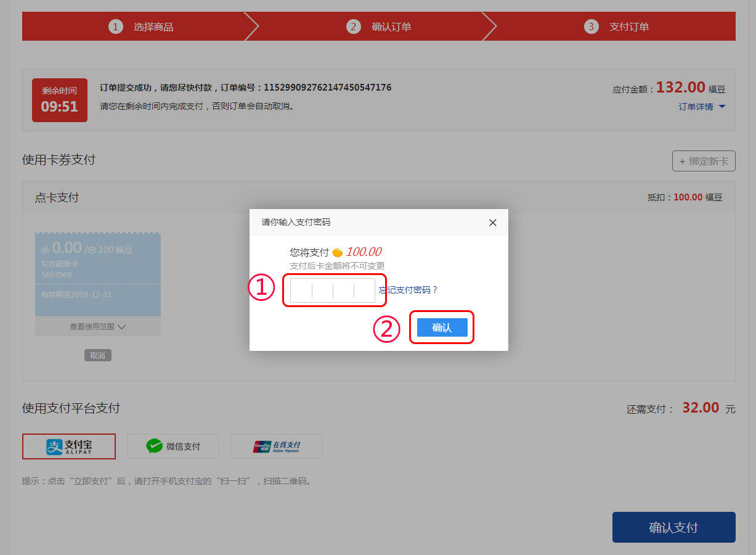Viewport: 756px width, 555px height.
Task: Click 取消 button under the card
Action: [x=98, y=355]
